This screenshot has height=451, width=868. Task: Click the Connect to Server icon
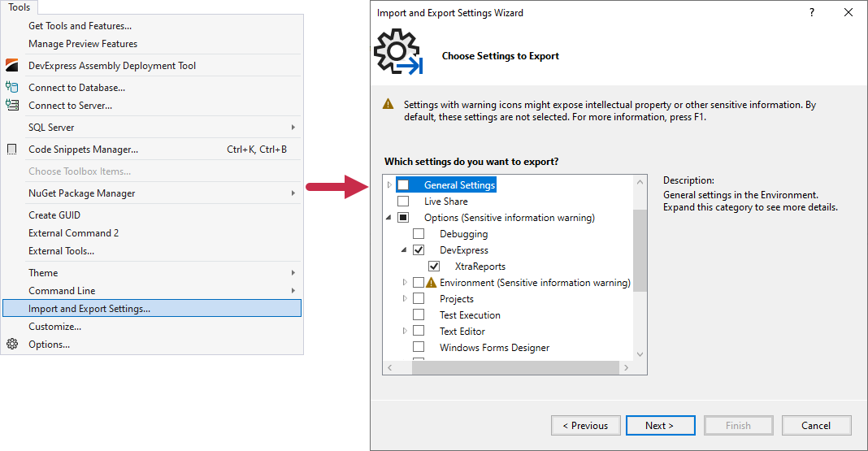coord(11,105)
